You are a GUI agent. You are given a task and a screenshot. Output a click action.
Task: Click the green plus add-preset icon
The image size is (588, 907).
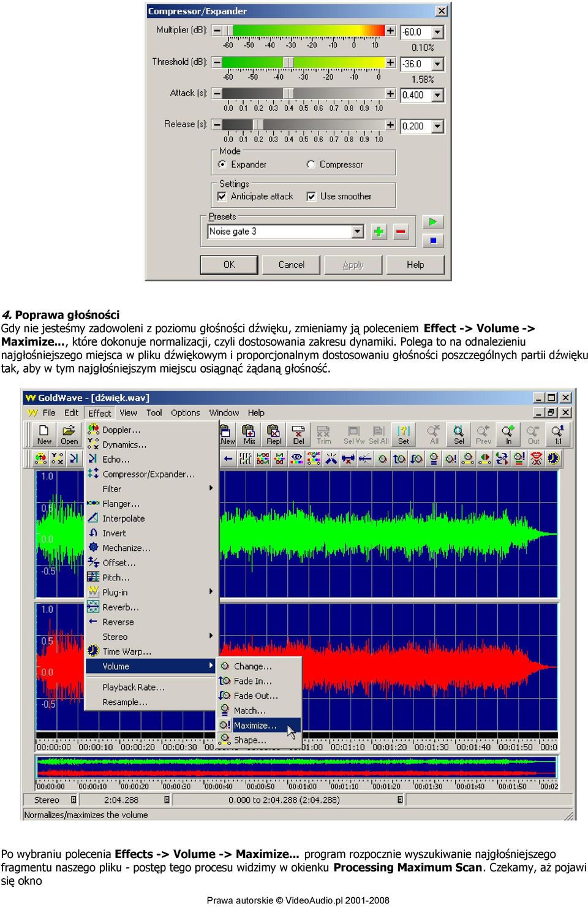tap(379, 232)
